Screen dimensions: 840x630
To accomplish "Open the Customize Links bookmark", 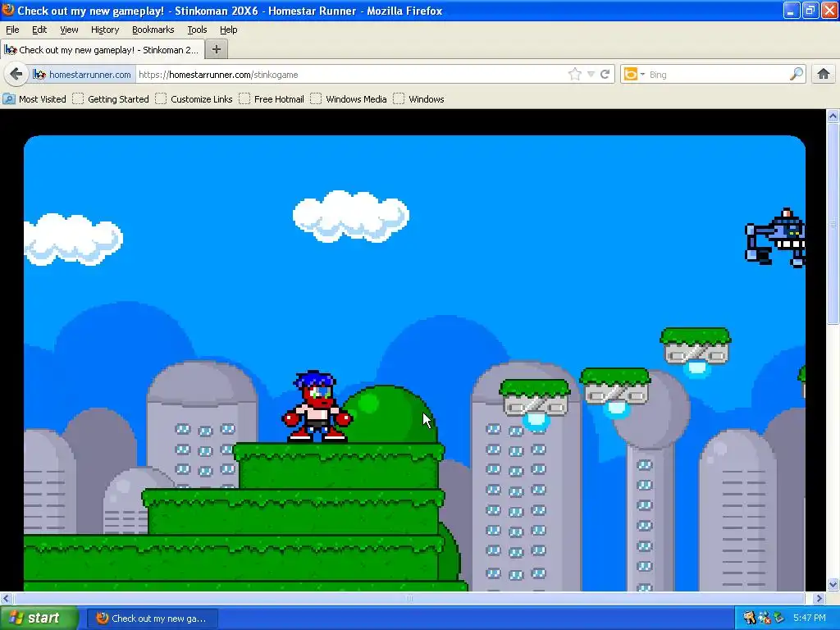I will click(194, 99).
